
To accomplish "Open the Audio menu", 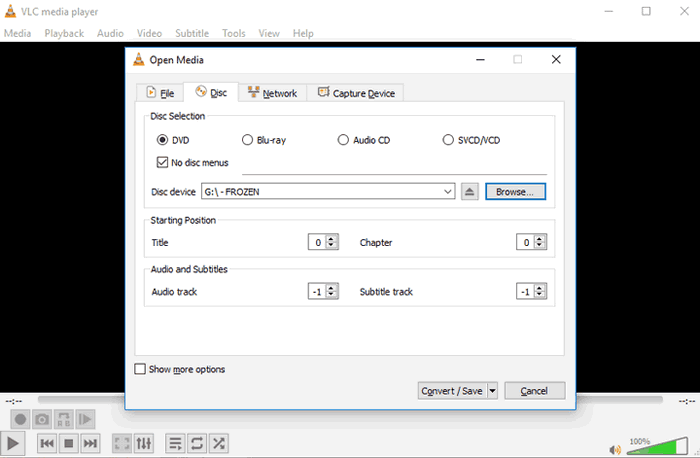I will click(110, 33).
